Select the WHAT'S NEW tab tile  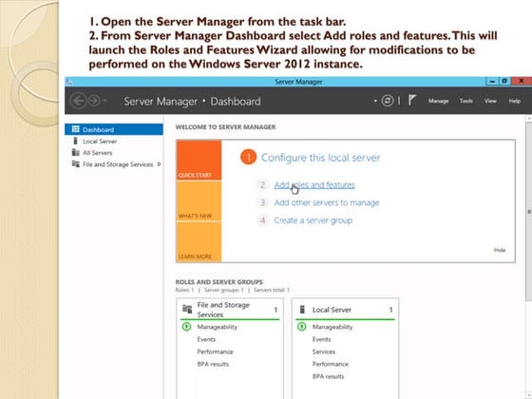(199, 200)
